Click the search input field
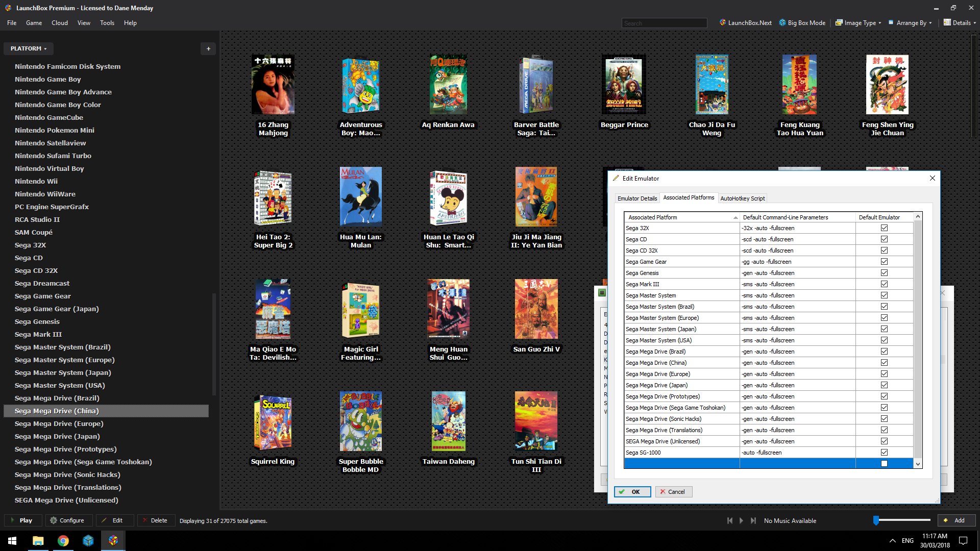 665,23
